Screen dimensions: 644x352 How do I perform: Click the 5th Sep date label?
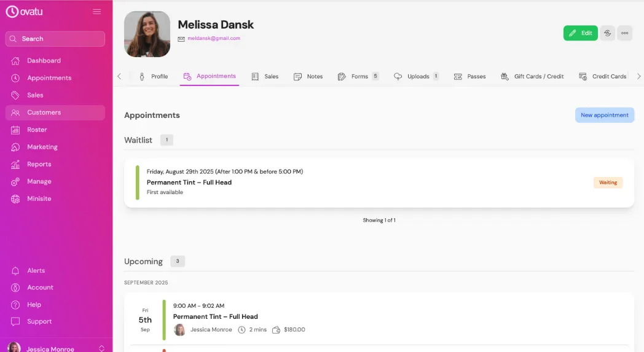click(x=145, y=320)
